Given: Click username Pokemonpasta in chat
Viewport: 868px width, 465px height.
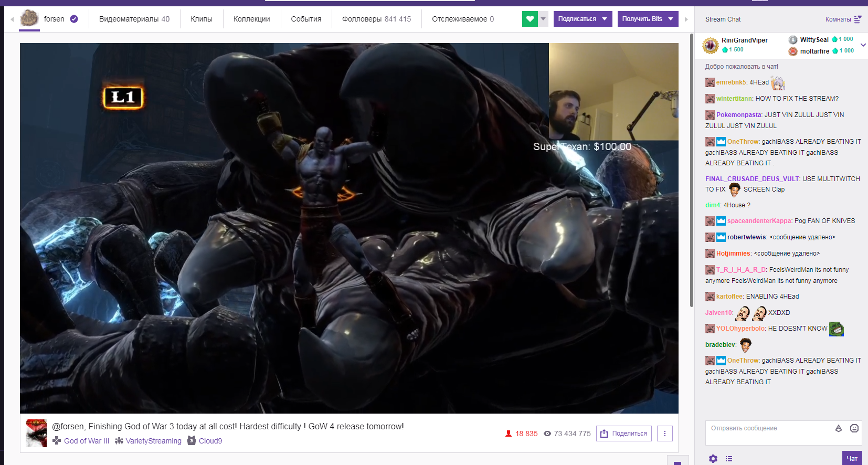Looking at the screenshot, I should 739,115.
